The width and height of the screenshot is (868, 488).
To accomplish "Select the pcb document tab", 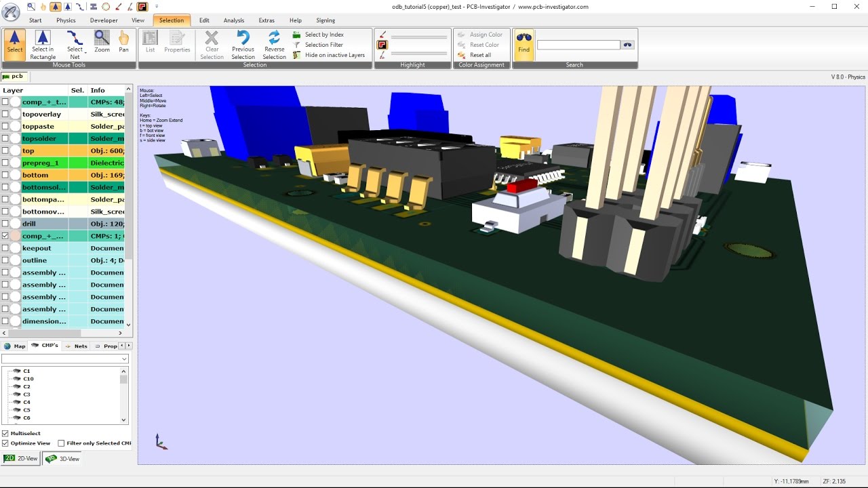I will pos(14,77).
